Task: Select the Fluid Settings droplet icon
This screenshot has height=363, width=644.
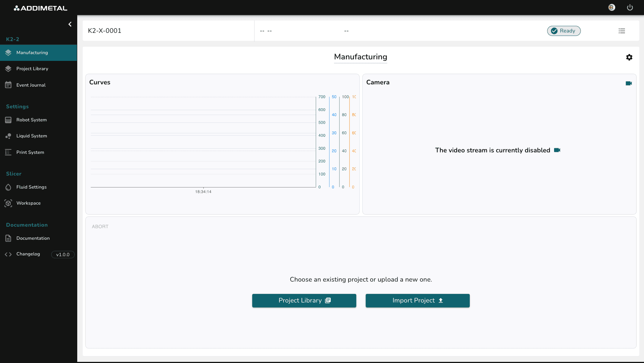Action: pyautogui.click(x=8, y=187)
